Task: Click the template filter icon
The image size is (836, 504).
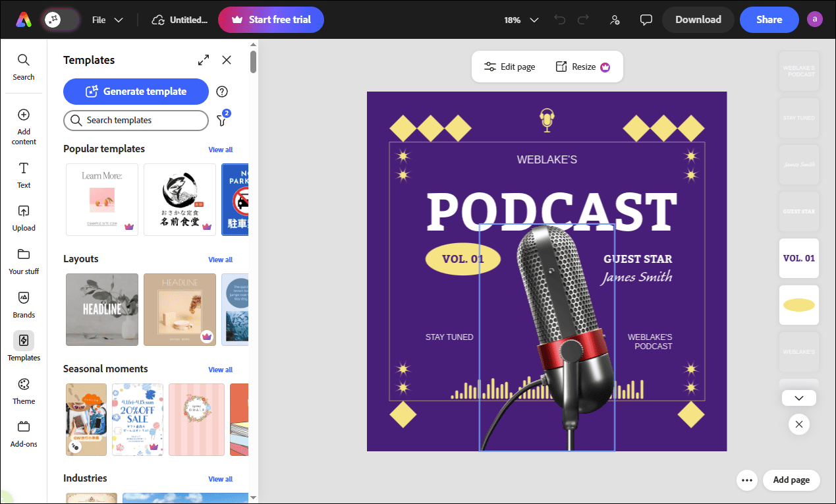Action: pos(222,120)
